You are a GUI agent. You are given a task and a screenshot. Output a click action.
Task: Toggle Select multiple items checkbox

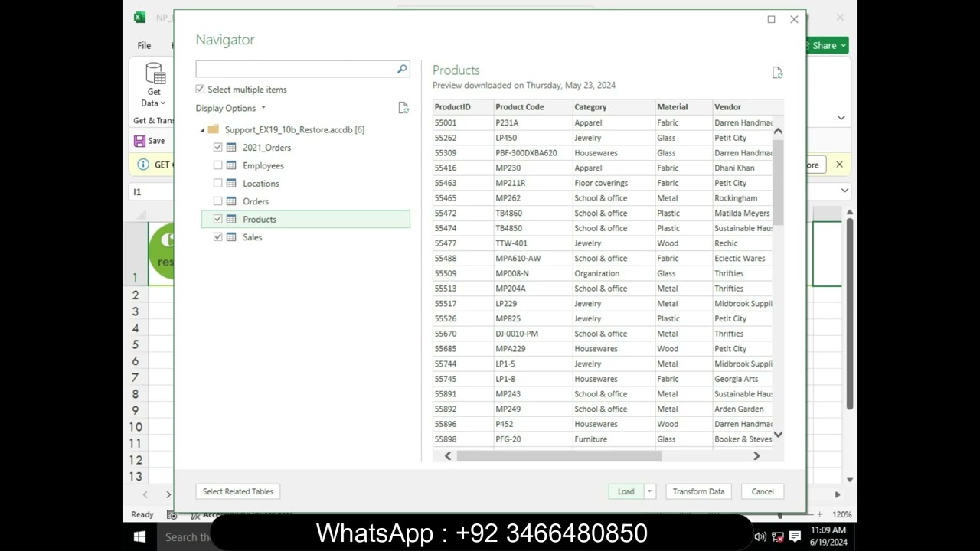[x=201, y=90]
